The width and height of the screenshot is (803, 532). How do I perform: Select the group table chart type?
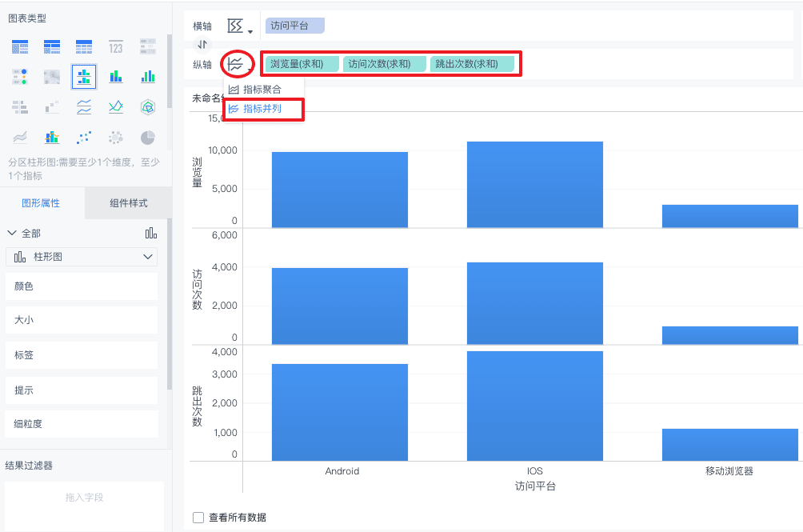tap(20, 47)
